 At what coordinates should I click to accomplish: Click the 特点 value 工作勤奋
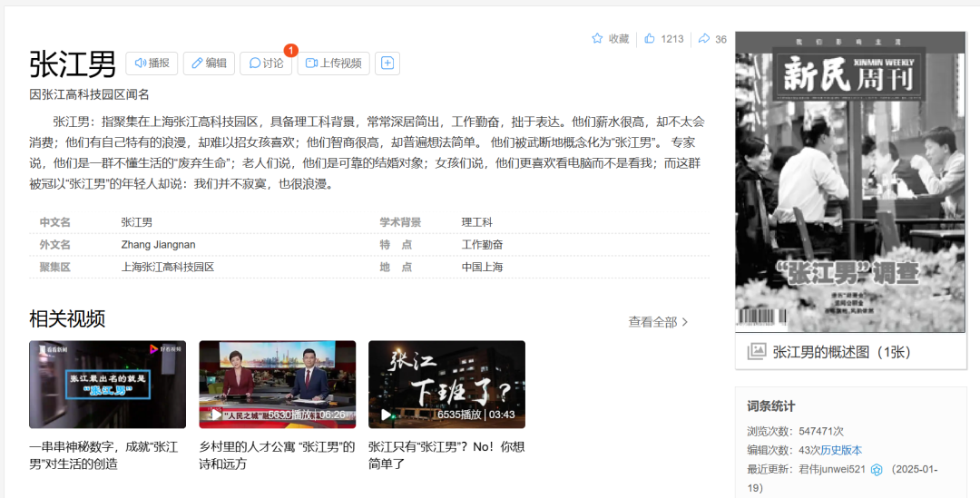click(482, 244)
